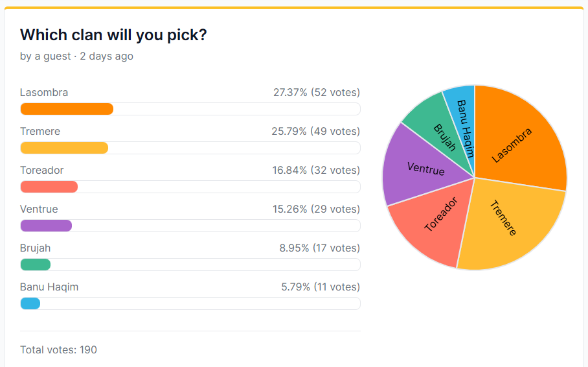Image resolution: width=588 pixels, height=367 pixels.
Task: Click the '25.79% (49 votes)' result text
Action: pyautogui.click(x=315, y=132)
